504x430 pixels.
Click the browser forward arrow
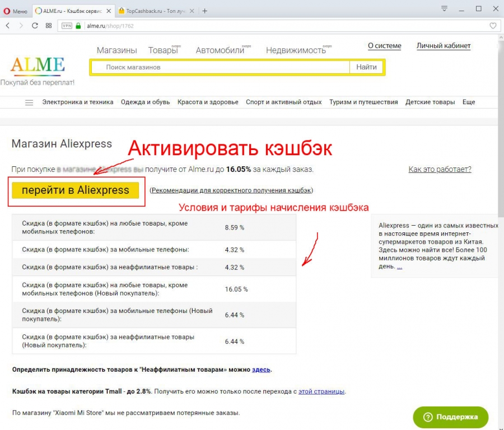coord(21,26)
